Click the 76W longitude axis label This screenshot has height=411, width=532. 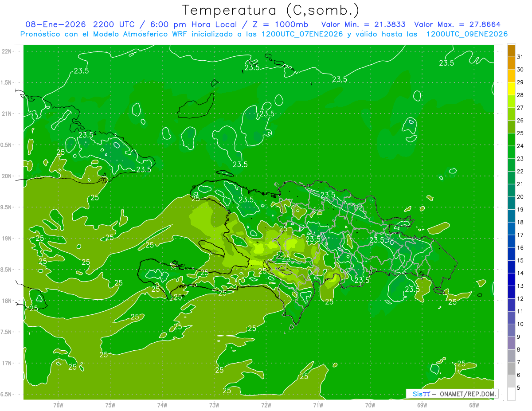(58, 405)
